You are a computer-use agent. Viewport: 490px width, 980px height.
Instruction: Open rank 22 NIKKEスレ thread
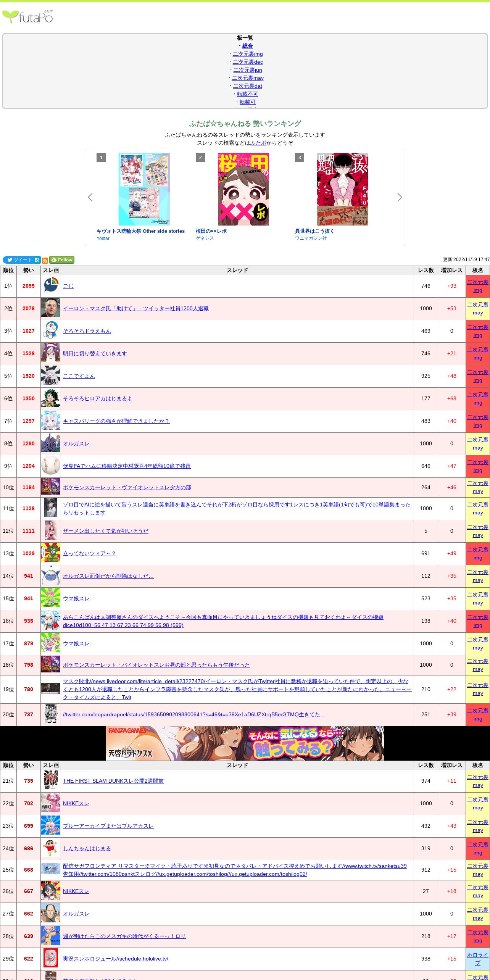point(76,803)
